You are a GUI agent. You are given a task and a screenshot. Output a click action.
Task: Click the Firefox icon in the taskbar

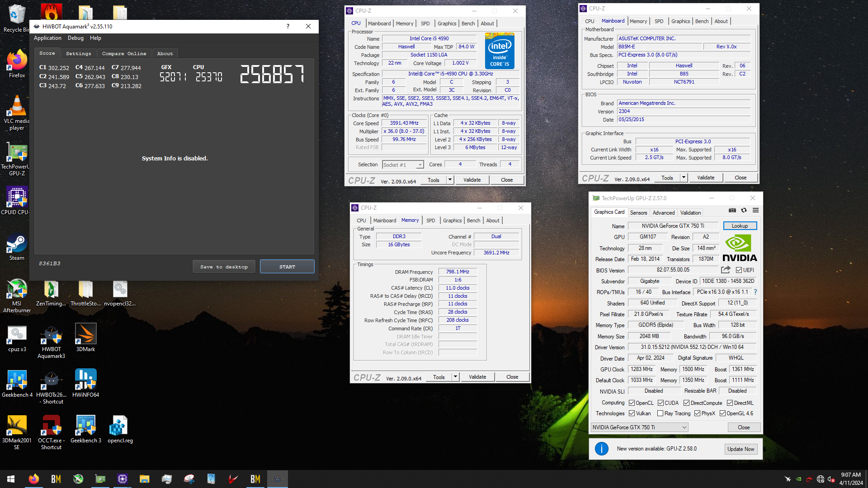pos(33,479)
